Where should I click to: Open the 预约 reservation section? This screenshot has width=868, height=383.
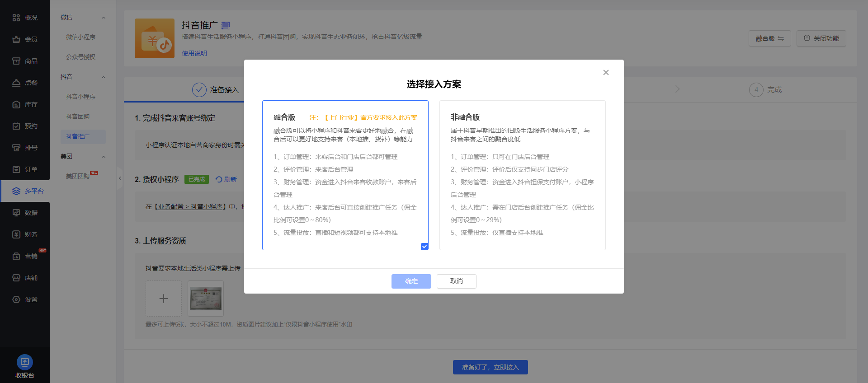25,126
